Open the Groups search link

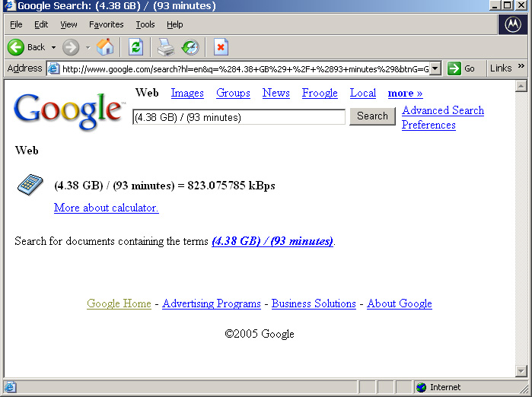tap(233, 93)
